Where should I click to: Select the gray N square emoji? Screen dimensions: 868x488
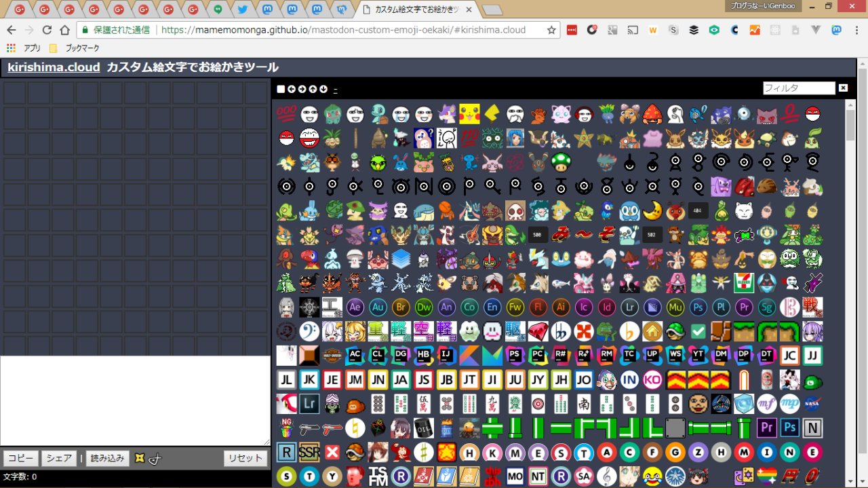click(x=812, y=428)
